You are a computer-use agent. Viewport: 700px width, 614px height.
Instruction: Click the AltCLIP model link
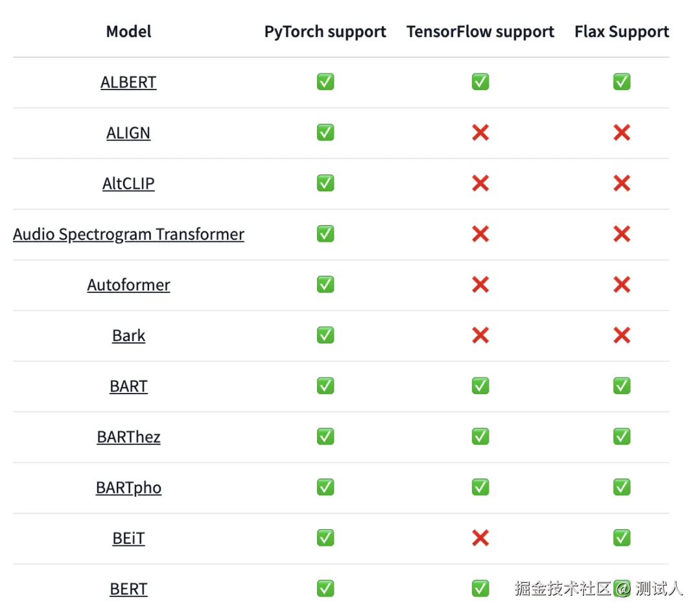(x=128, y=183)
